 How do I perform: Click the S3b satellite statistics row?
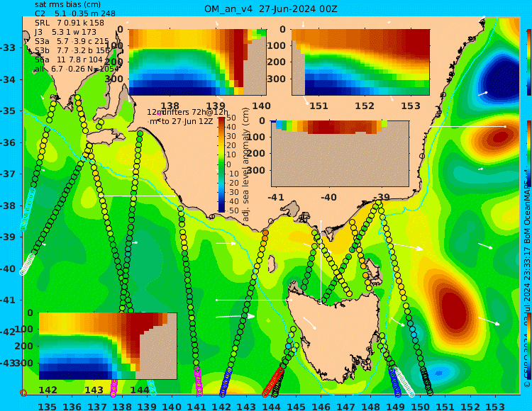[72, 50]
